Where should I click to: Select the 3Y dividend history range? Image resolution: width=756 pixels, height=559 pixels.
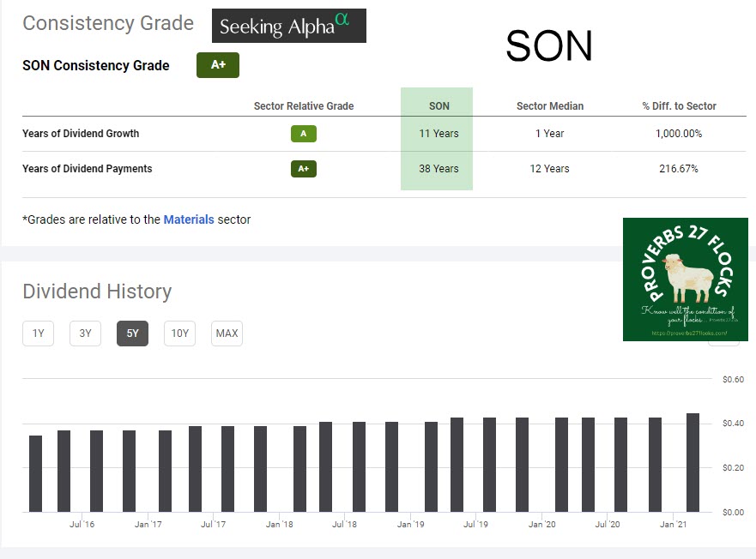point(85,334)
